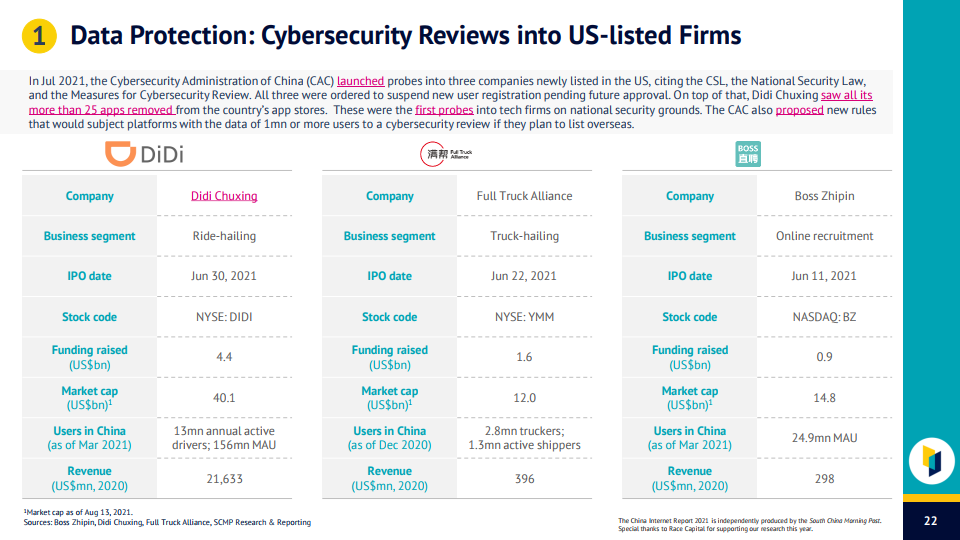Click the NASDAQ: BZ stock code cell
Image resolution: width=960 pixels, height=540 pixels.
pos(824,317)
